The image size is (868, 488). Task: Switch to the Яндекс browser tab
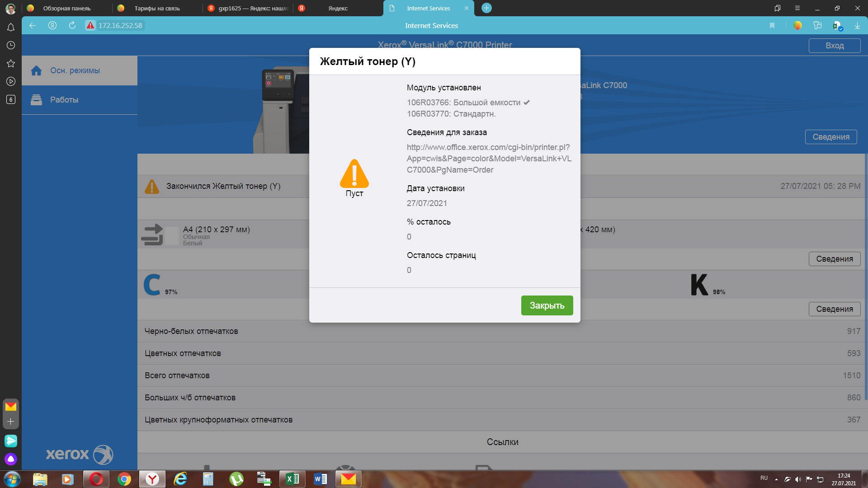point(338,8)
